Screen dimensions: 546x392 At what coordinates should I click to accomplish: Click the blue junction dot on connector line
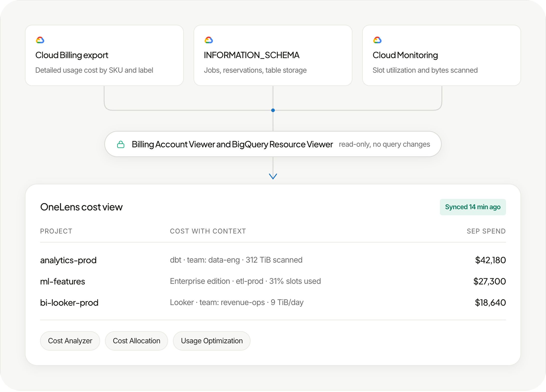pos(273,110)
